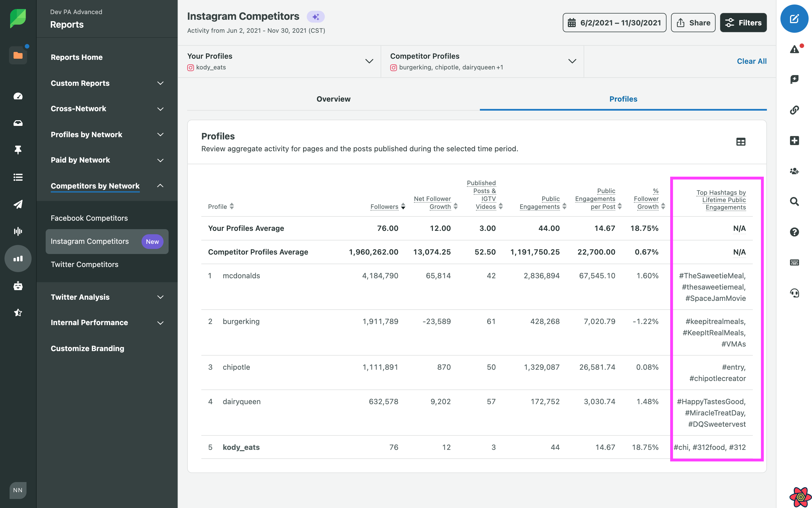812x508 pixels.
Task: Sort by Published Posts & IGTV Videos
Action: 484,195
